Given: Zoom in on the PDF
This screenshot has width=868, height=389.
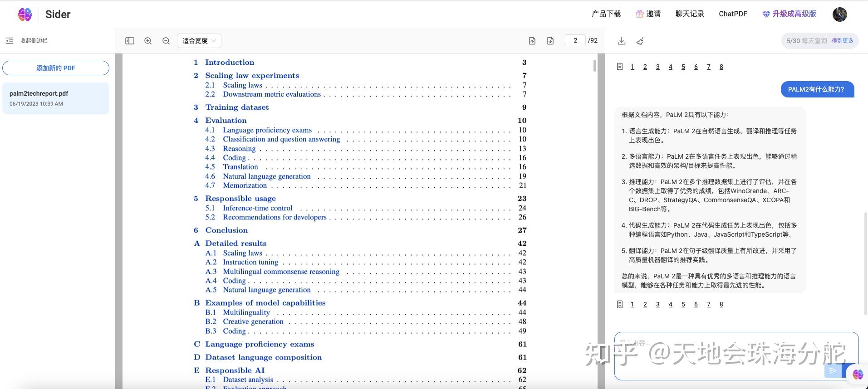Looking at the screenshot, I should (148, 41).
